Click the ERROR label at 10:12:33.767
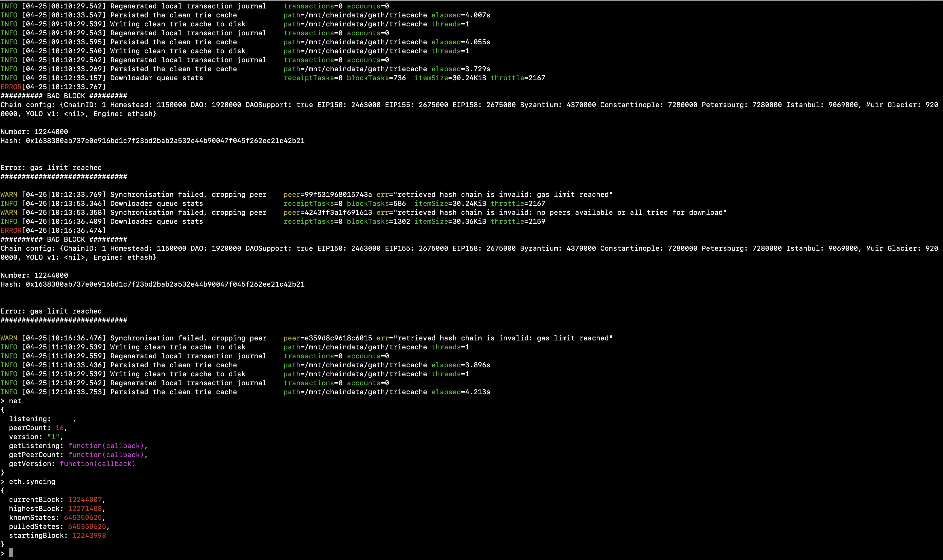 (11, 87)
